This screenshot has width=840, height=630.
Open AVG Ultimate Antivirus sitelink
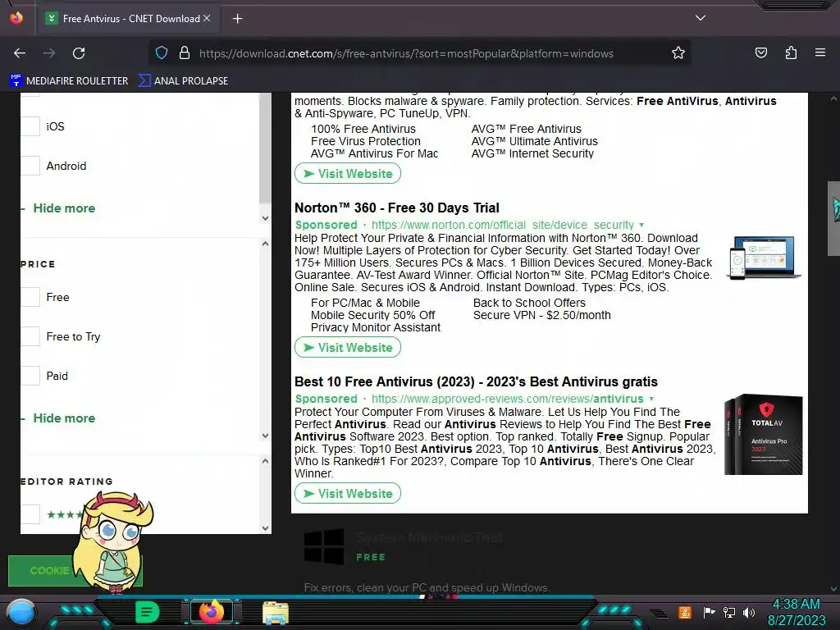coord(535,141)
